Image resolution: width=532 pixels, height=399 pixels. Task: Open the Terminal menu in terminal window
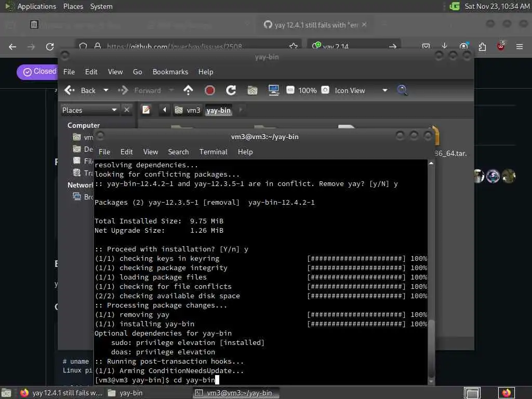point(214,152)
